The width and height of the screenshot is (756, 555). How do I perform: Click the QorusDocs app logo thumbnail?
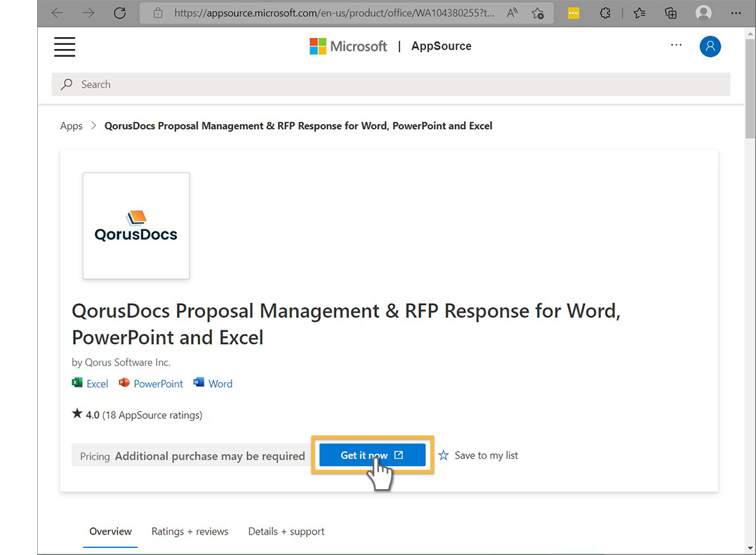pos(136,225)
